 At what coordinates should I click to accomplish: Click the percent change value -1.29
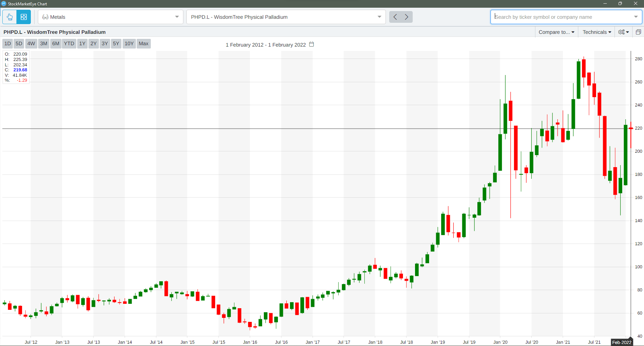[x=22, y=80]
